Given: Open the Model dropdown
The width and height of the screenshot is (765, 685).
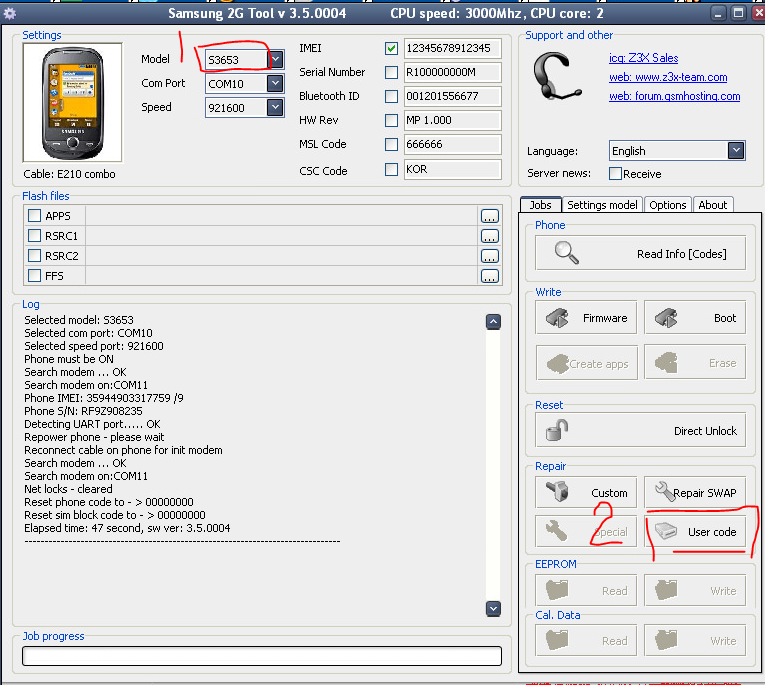Looking at the screenshot, I should 276,59.
